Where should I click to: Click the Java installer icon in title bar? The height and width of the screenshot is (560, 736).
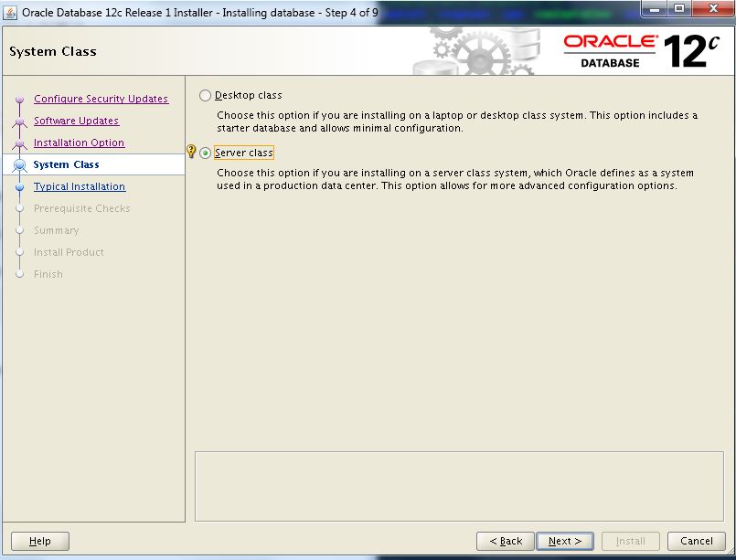pyautogui.click(x=10, y=13)
